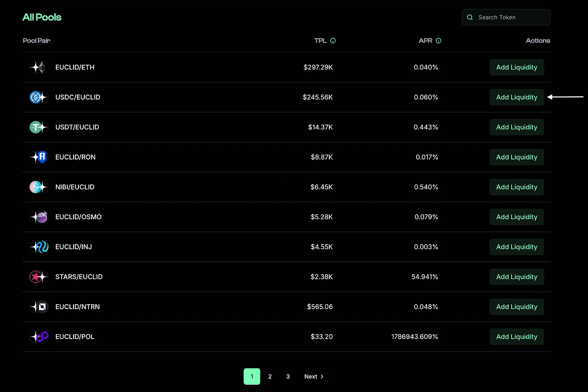Click the TPL column header
This screenshot has width=588, height=392.
click(320, 41)
